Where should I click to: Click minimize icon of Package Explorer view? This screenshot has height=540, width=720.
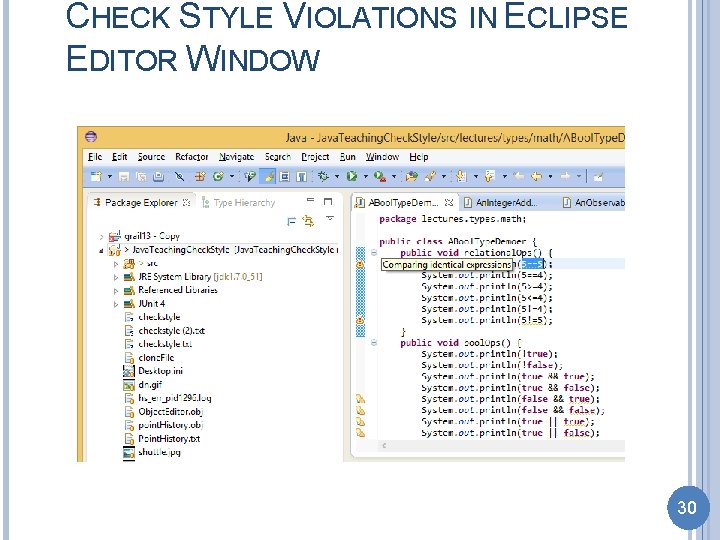[310, 200]
